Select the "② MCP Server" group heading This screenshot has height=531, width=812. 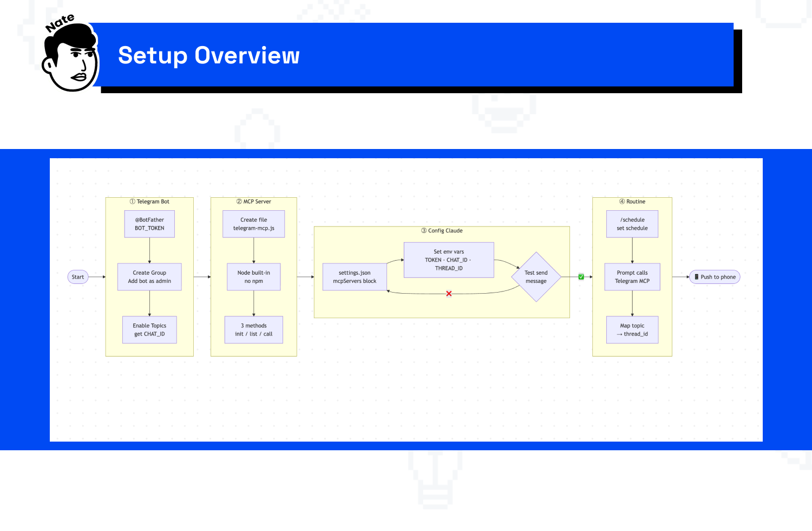254,202
